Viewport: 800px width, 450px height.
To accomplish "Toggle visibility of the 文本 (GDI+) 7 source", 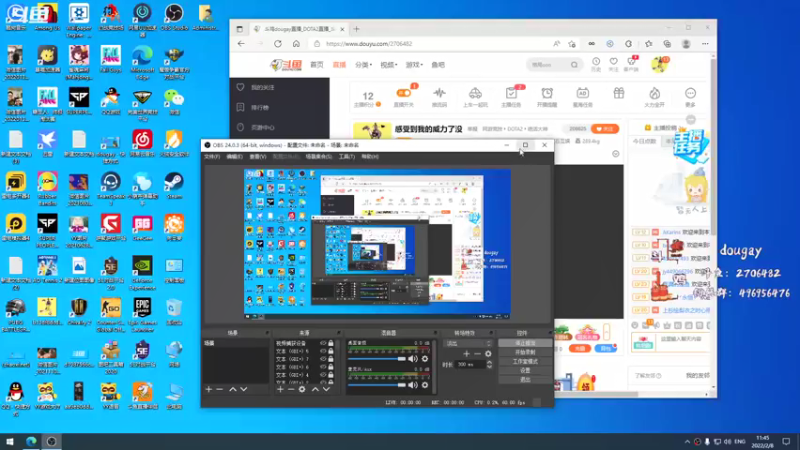I will [x=323, y=359].
